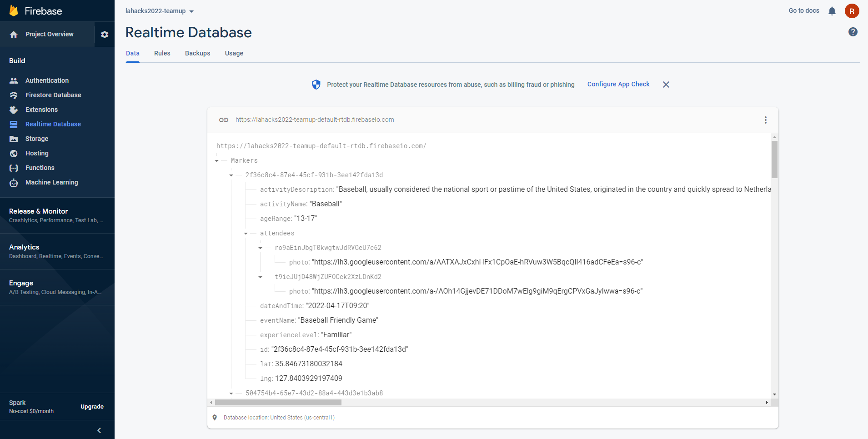This screenshot has width=868, height=439.
Task: Open project settings gear icon
Action: 105,35
